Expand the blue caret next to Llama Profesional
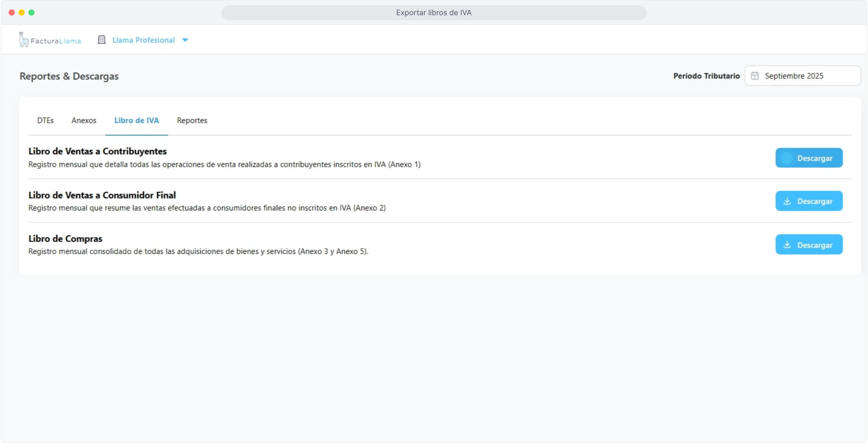The image size is (868, 443). (x=185, y=40)
